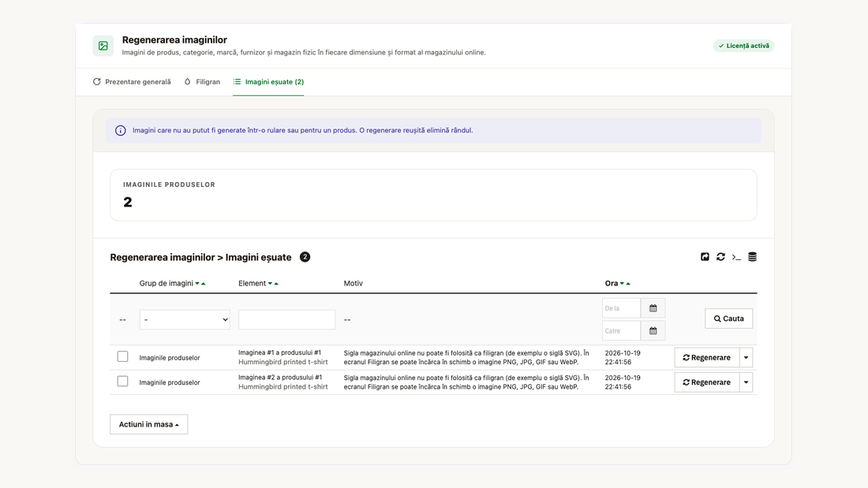Open the De la date calendar picker
This screenshot has width=868, height=488.
point(653,308)
